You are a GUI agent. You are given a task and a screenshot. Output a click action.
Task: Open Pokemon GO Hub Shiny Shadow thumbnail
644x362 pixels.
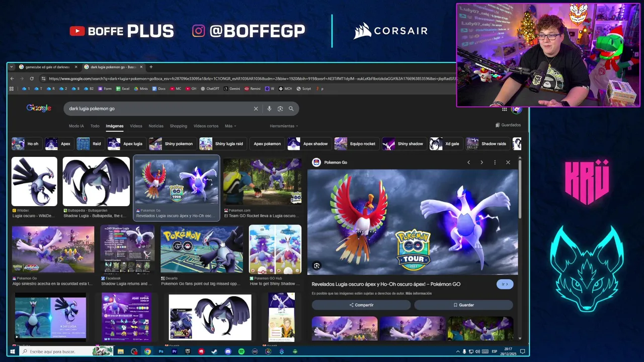click(275, 249)
